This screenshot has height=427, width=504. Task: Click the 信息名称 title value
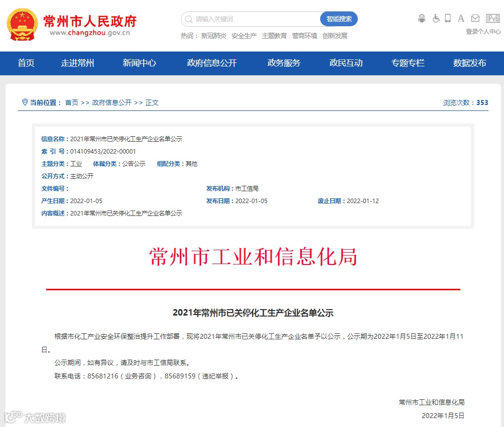(126, 139)
